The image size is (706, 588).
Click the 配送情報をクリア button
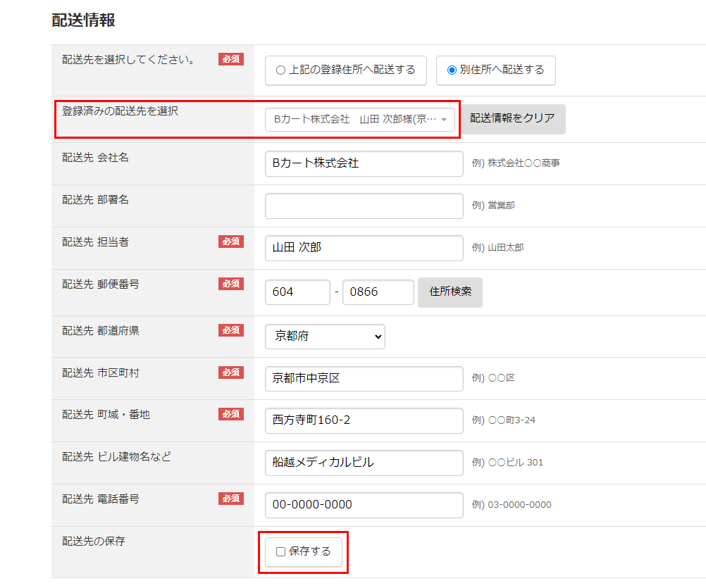512,119
